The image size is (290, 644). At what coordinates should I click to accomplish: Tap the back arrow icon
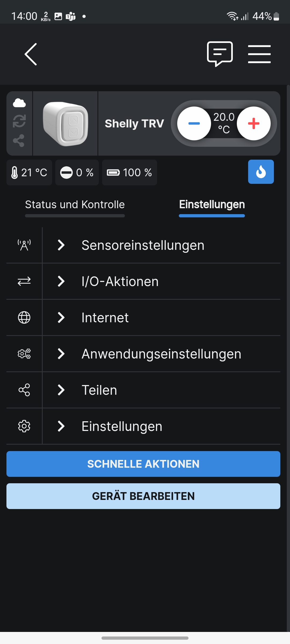[31, 54]
